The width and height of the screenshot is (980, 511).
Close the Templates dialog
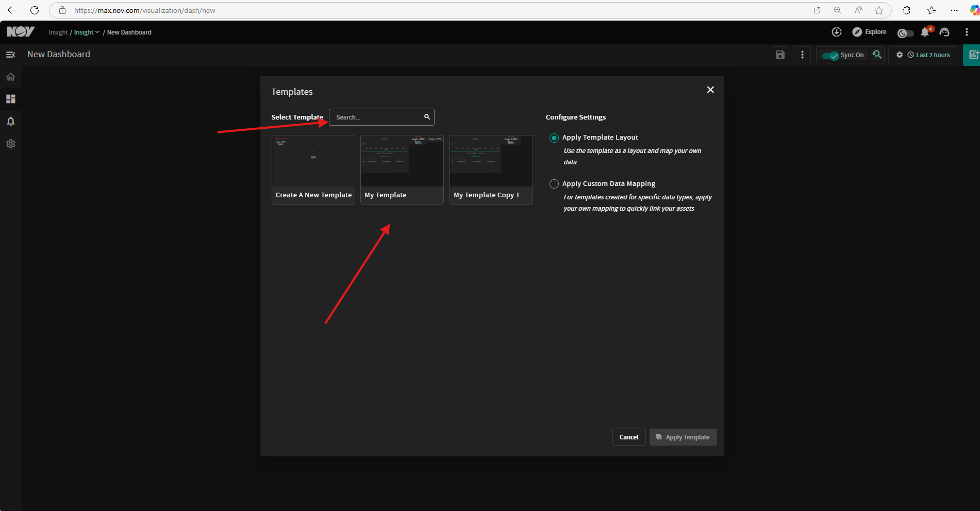pyautogui.click(x=710, y=90)
